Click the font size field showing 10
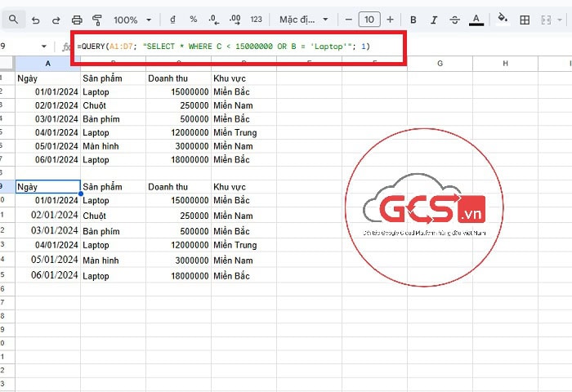This screenshot has height=392, width=572. 369,19
